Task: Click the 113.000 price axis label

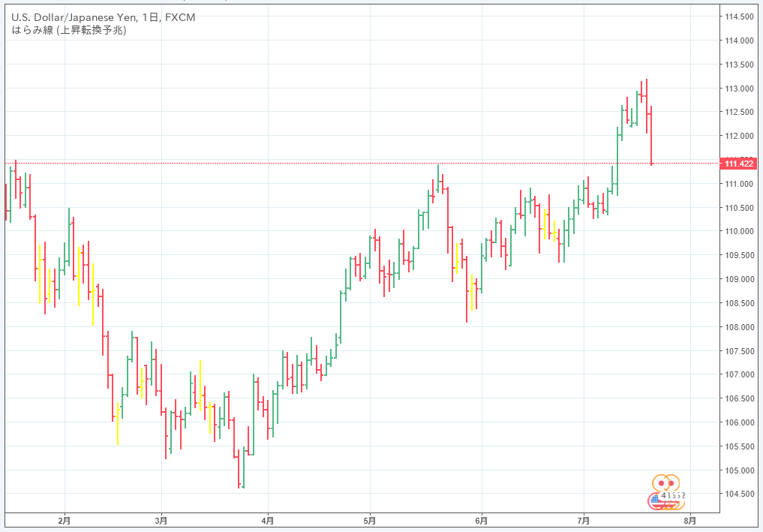Action: click(739, 89)
